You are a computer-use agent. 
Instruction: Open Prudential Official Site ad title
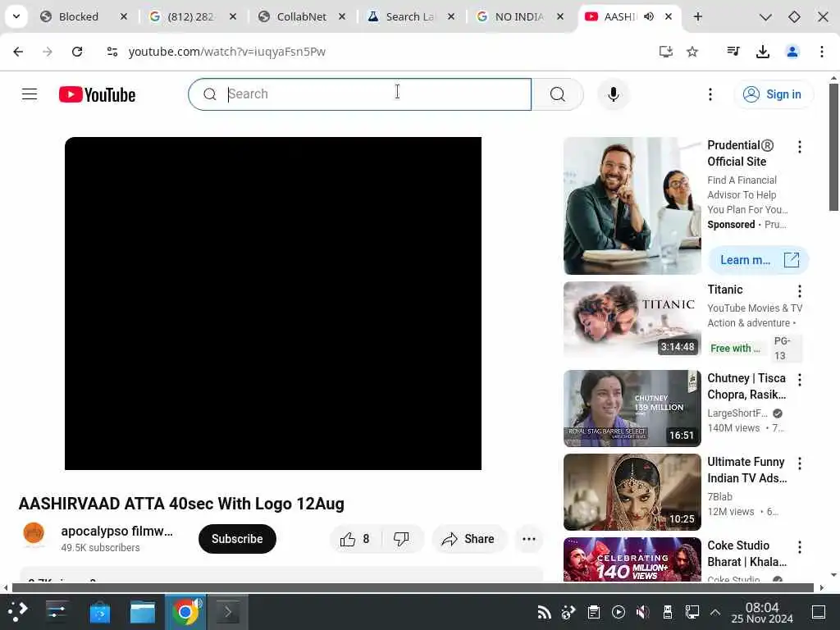coord(741,153)
